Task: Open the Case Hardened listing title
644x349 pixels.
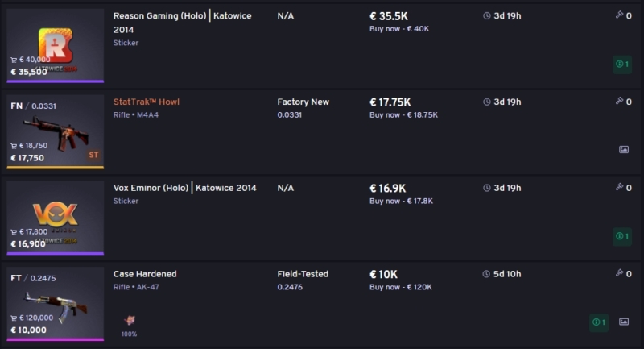Action: tap(145, 274)
